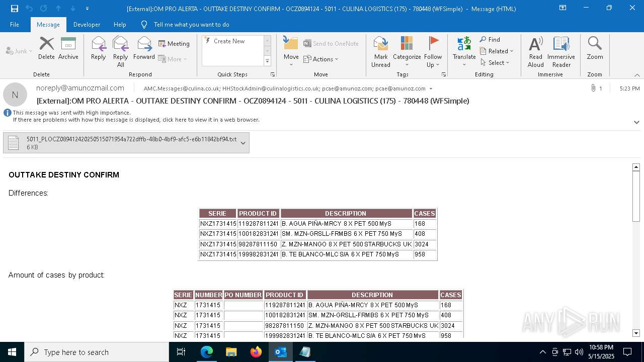Reply All to the message
This screenshot has height=362, width=644.
pyautogui.click(x=121, y=52)
